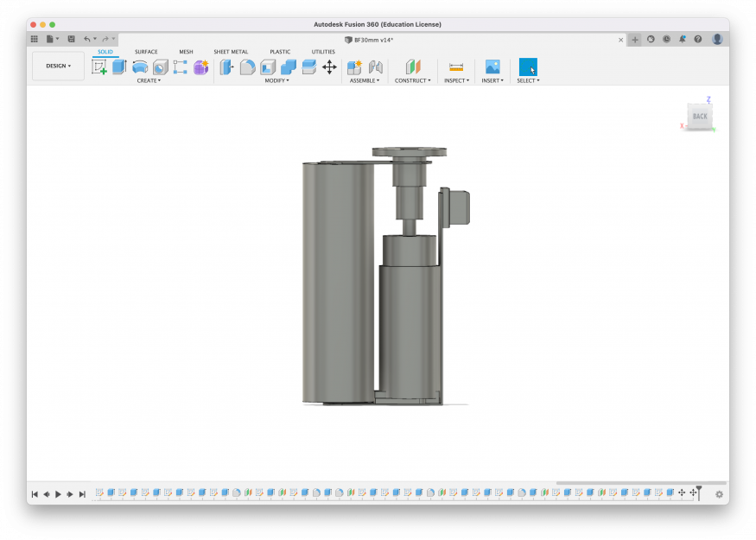Image resolution: width=756 pixels, height=540 pixels.
Task: Open the DESIGN workspace dropdown
Action: (x=58, y=66)
